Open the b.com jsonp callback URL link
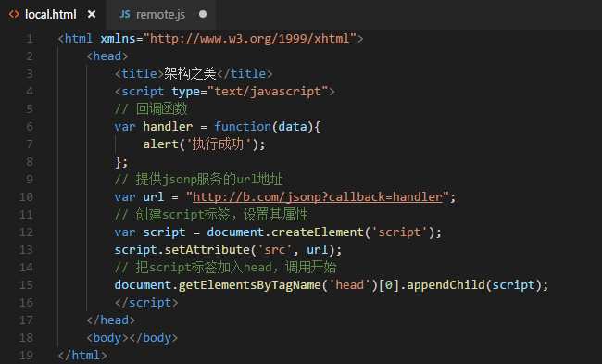602x364 pixels. (x=318, y=197)
